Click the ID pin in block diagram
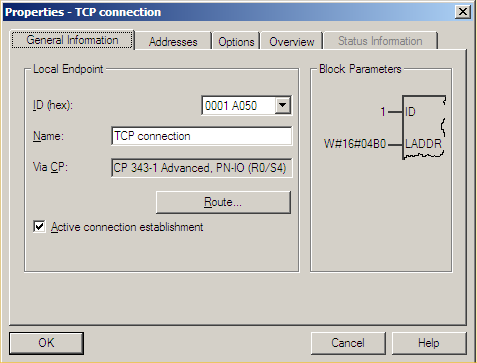This screenshot has width=477, height=363. pos(410,112)
